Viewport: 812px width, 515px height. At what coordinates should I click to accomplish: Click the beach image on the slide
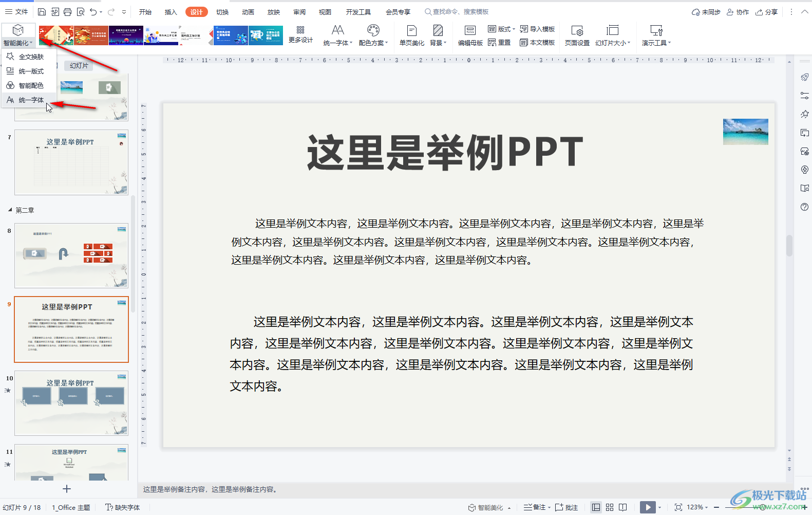[x=746, y=132]
